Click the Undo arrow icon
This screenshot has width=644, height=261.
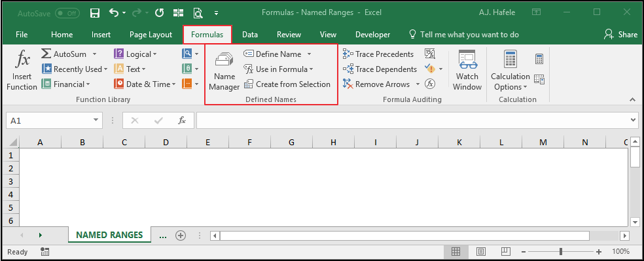pyautogui.click(x=114, y=12)
